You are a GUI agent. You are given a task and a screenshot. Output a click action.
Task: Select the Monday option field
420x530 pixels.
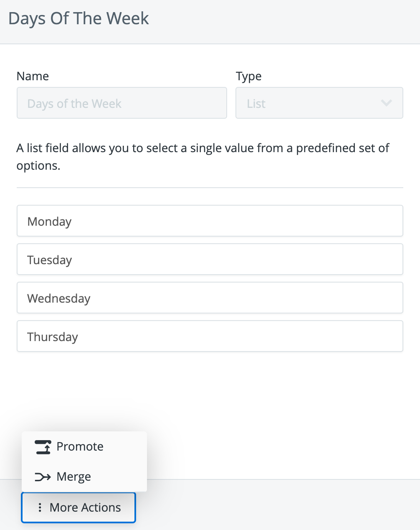point(210,221)
